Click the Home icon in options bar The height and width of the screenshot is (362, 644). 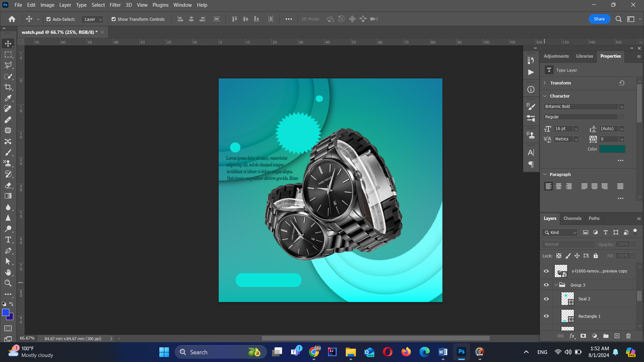(12, 19)
